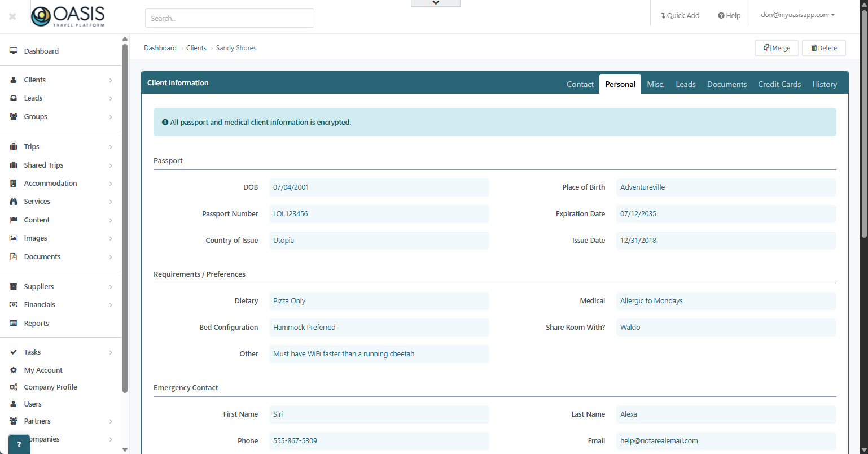Click the Place of Birth field Adventureville
This screenshot has width=868, height=454.
pos(726,187)
